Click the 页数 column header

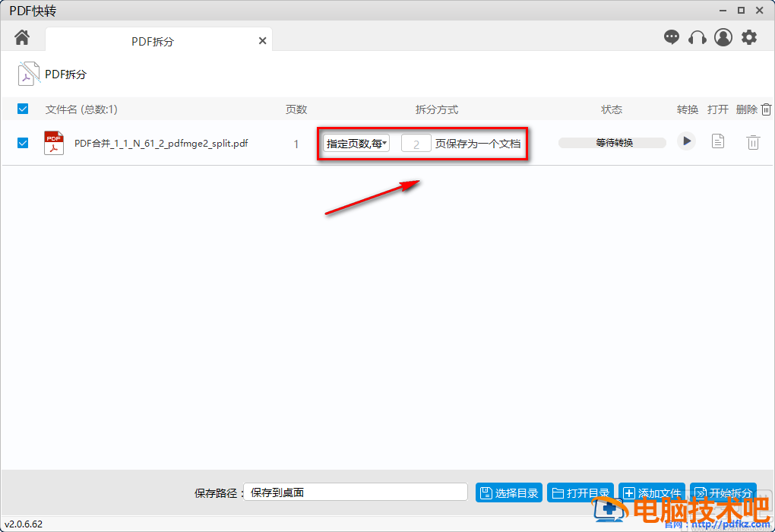pyautogui.click(x=296, y=109)
